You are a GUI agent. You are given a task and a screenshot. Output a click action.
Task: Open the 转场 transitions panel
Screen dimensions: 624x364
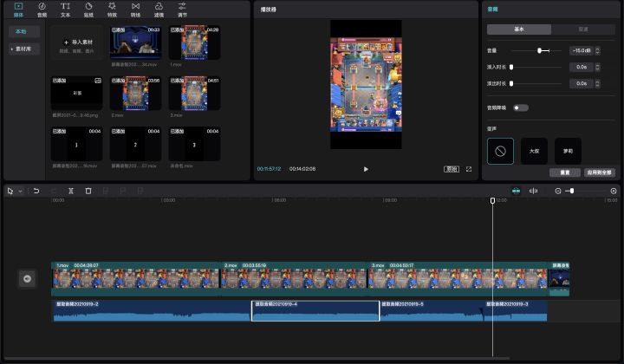136,10
